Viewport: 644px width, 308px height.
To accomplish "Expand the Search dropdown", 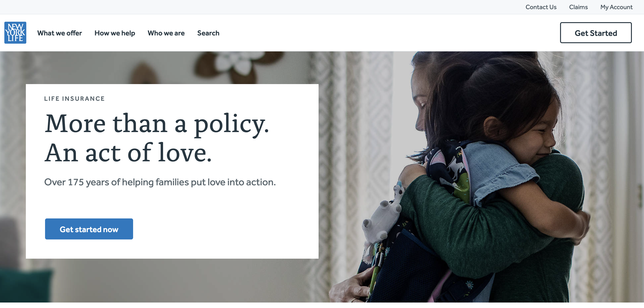I will 208,33.
